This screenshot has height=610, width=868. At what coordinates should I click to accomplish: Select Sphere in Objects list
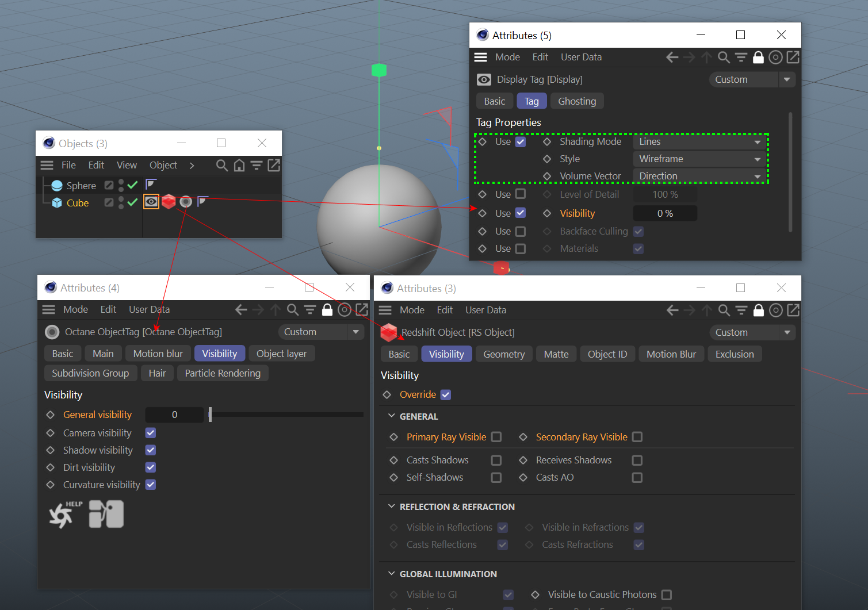click(x=81, y=186)
